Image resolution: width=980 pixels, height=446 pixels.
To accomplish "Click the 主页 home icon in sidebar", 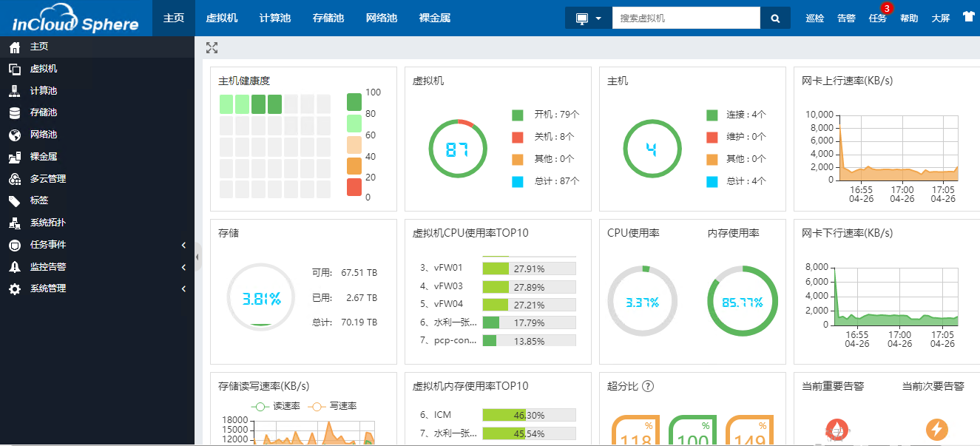I will (14, 47).
